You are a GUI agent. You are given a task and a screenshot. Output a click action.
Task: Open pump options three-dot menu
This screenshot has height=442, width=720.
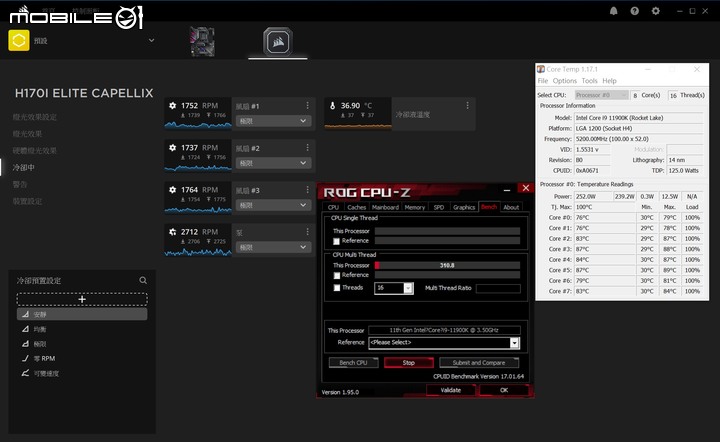click(x=307, y=232)
